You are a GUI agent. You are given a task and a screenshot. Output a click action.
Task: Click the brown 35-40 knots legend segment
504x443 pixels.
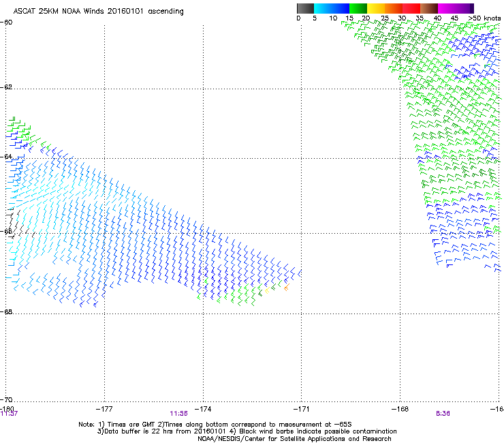(429, 8)
